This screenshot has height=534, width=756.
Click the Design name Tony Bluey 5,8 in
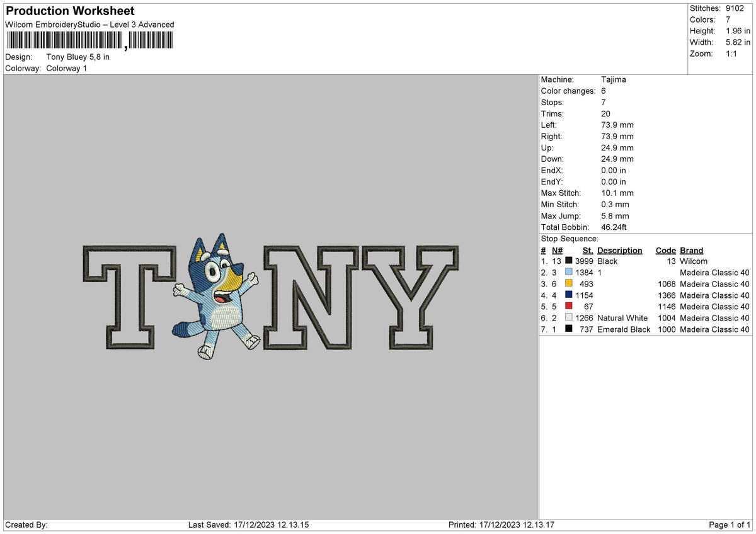point(77,57)
